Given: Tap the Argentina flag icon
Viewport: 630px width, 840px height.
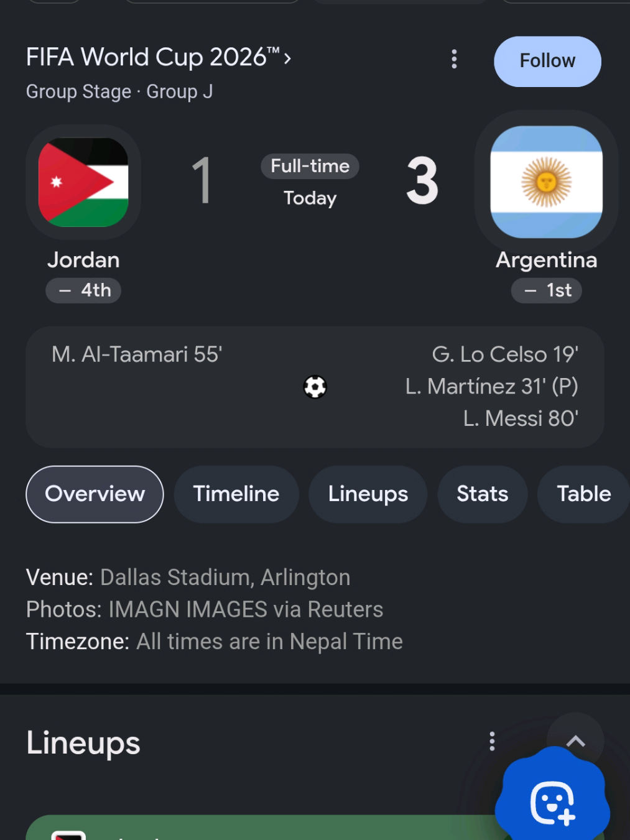Looking at the screenshot, I should point(546,182).
